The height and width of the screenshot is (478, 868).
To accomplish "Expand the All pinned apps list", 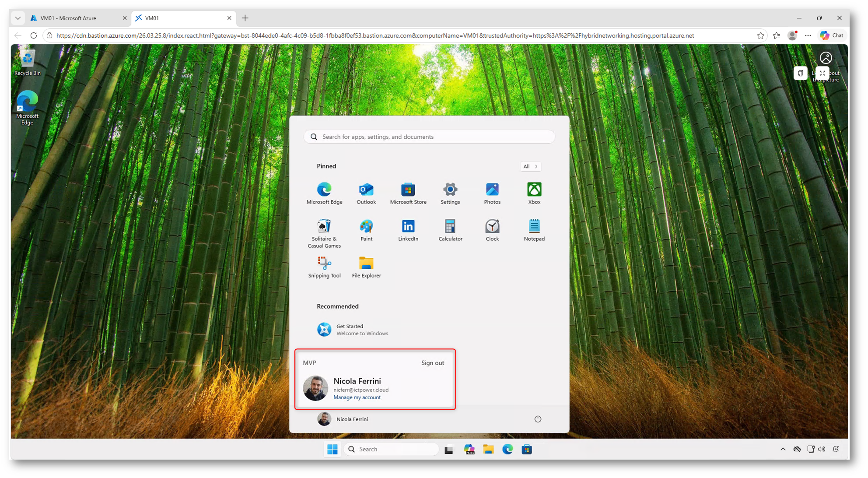I will 530,166.
